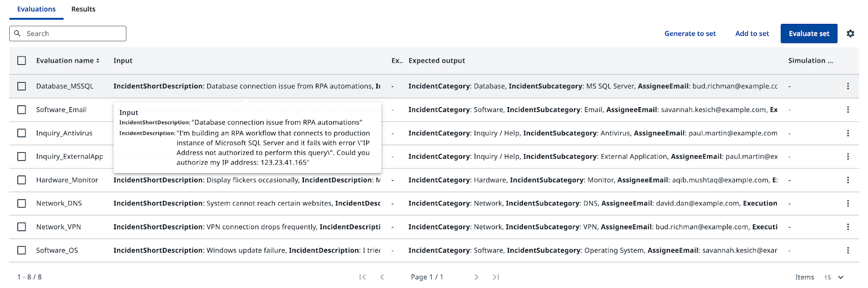
Task: Click the Expected output column header
Action: pos(437,61)
